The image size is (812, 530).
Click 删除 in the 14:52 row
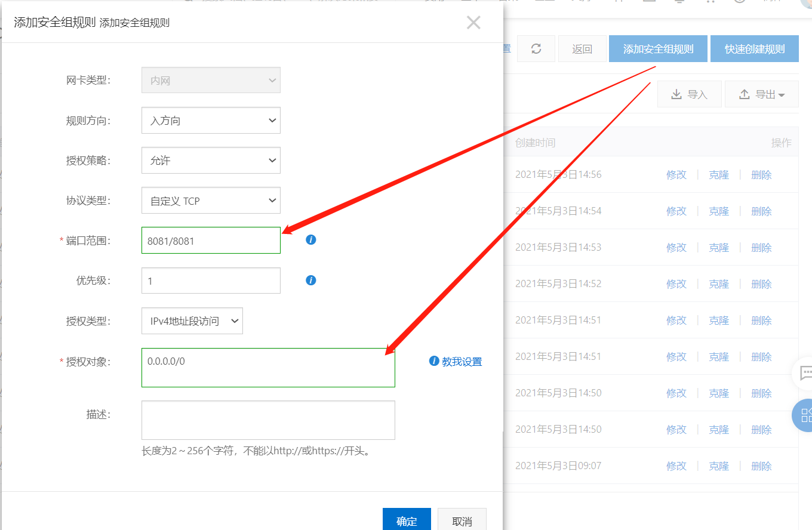tap(761, 284)
